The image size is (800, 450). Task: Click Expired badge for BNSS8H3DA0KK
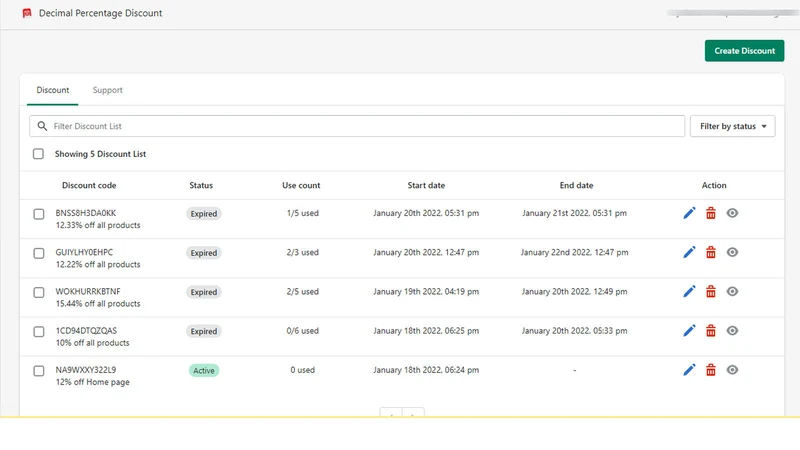(204, 214)
